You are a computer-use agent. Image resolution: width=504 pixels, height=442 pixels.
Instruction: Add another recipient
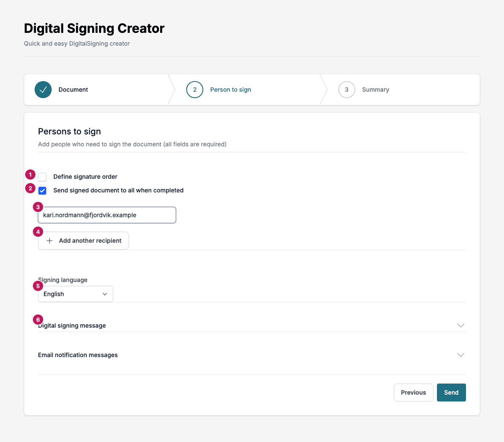click(84, 241)
